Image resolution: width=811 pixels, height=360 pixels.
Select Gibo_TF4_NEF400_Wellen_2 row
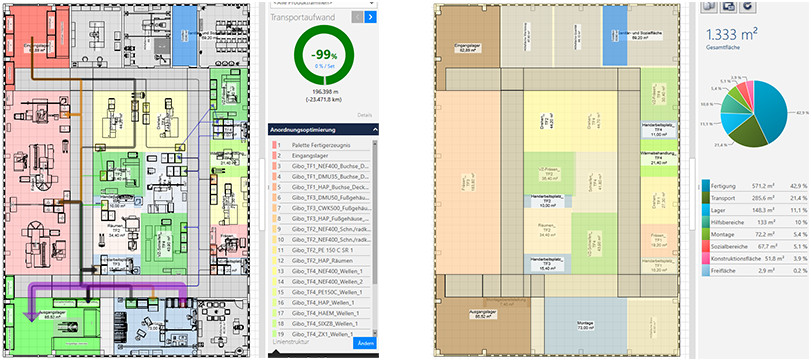(x=321, y=281)
